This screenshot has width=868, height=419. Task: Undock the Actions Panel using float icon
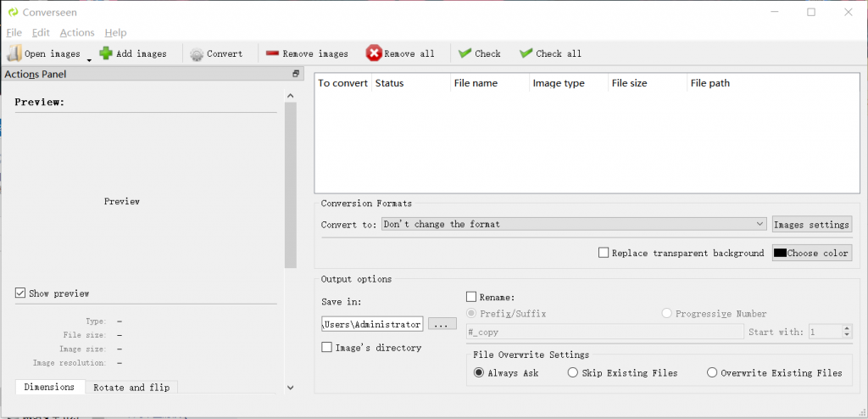coord(296,74)
